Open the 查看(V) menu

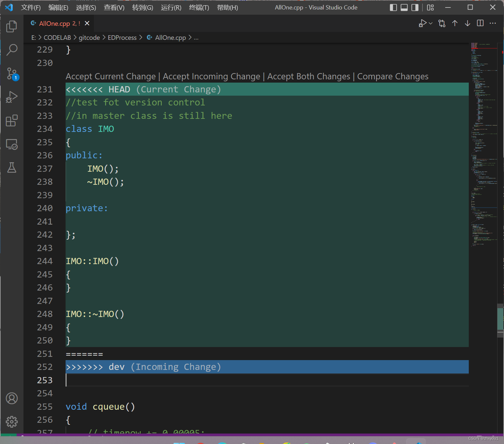pos(114,8)
